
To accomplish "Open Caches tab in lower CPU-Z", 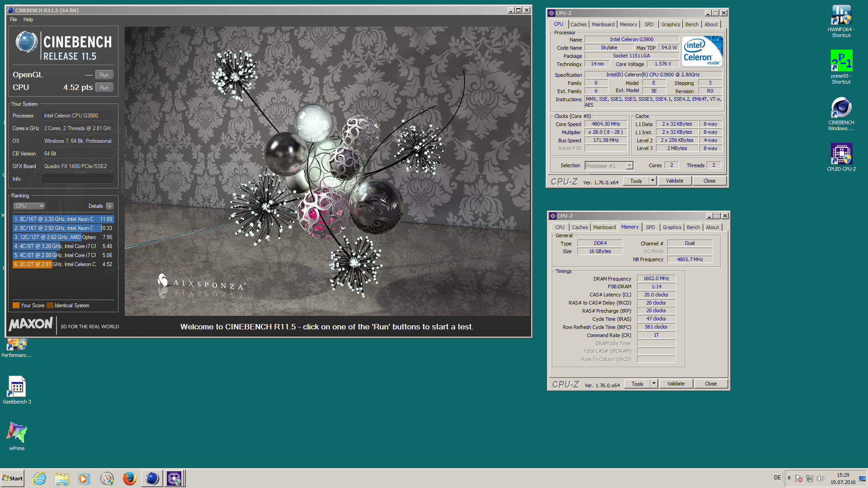I will point(580,227).
